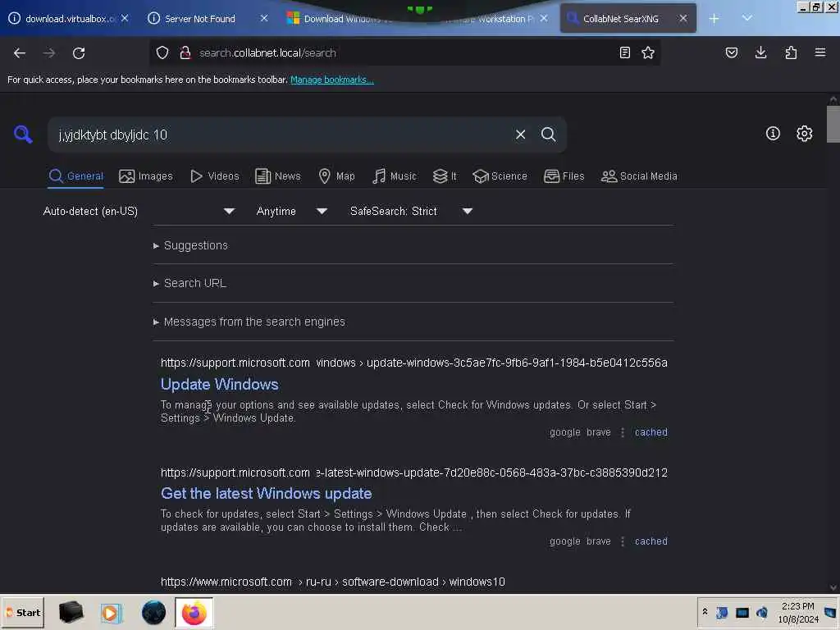Close the Server Not Found tab
This screenshot has width=840, height=630.
[264, 18]
